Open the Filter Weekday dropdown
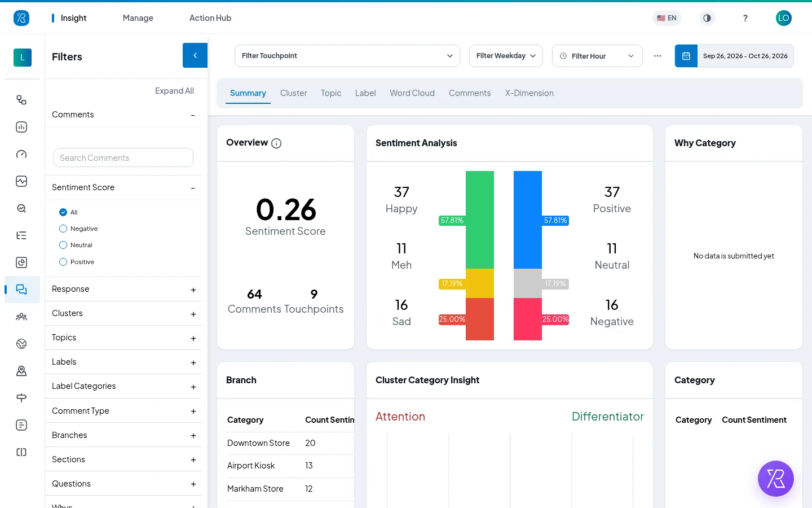Screen dimensions: 812x508 point(506,56)
